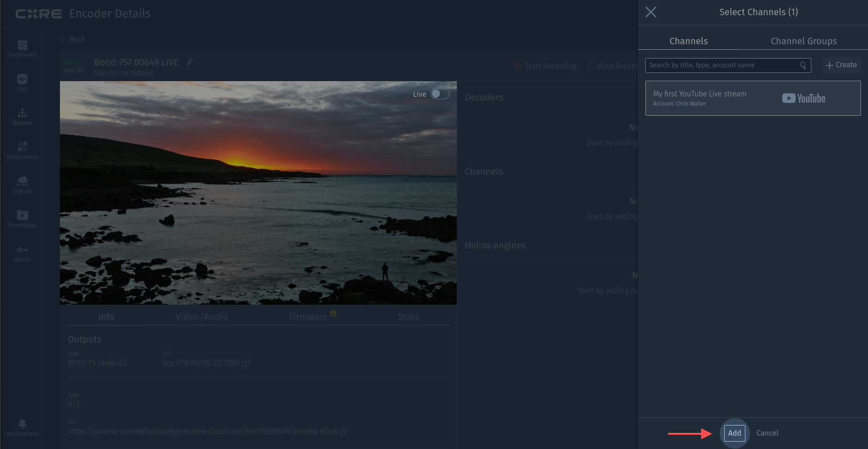Switch to the Channel Groups tab
This screenshot has width=868, height=449.
tap(803, 41)
